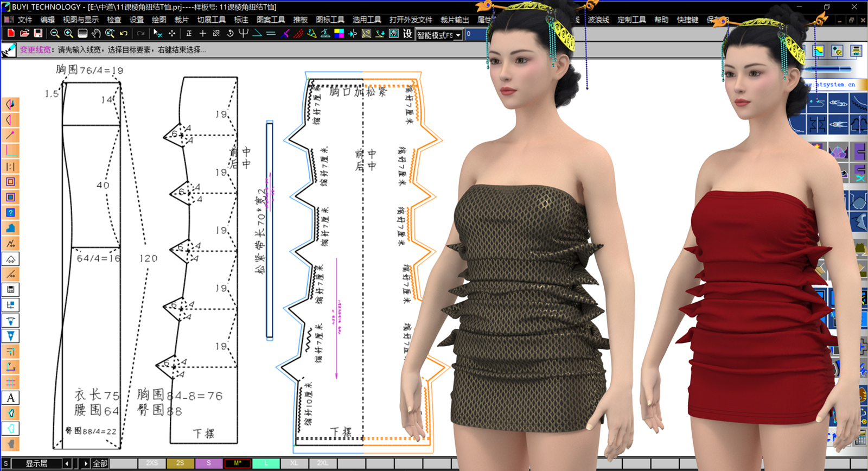The height and width of the screenshot is (471, 868).
Task: Open the 检查 menu
Action: (x=114, y=20)
